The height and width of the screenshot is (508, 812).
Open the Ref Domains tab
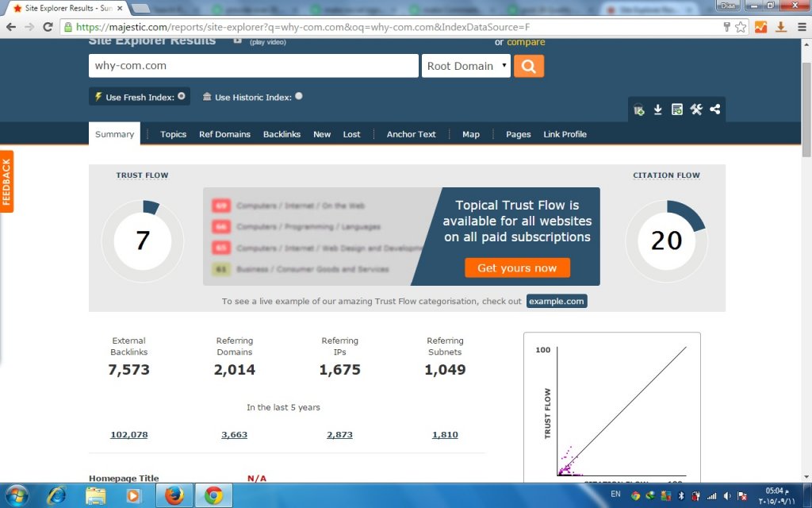[x=224, y=133]
